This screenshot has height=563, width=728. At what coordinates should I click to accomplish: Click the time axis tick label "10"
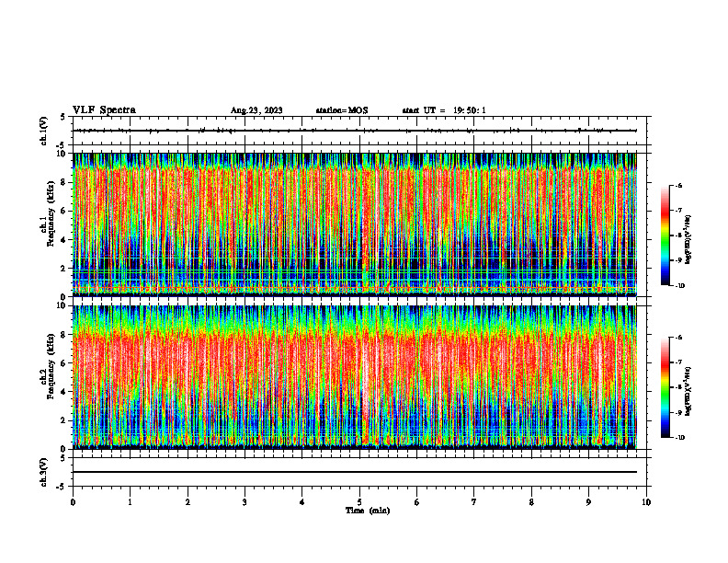click(x=646, y=502)
